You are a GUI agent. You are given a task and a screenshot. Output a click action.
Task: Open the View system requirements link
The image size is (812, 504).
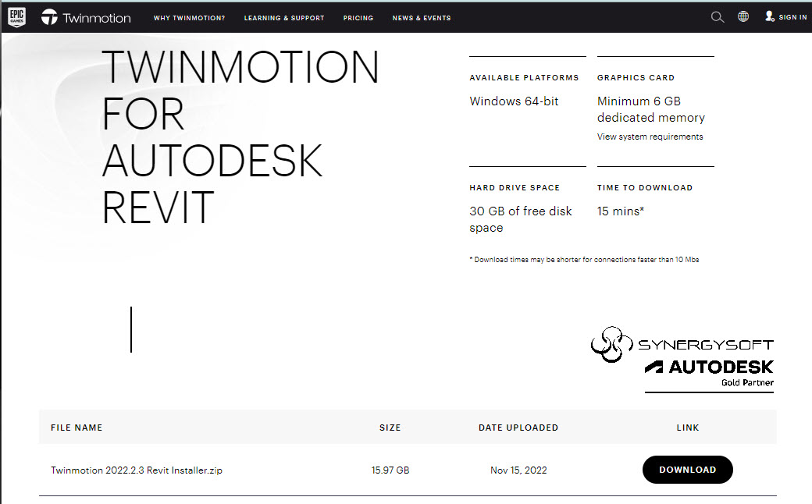(x=650, y=137)
